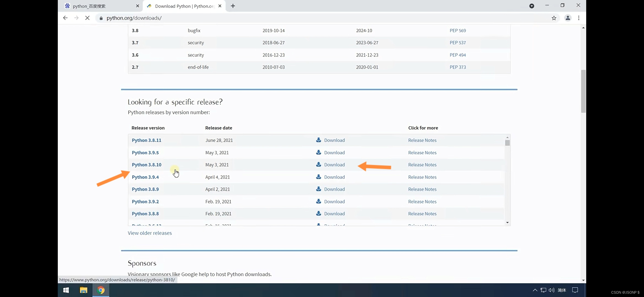Open Python 3.8.9 release link

click(x=145, y=189)
